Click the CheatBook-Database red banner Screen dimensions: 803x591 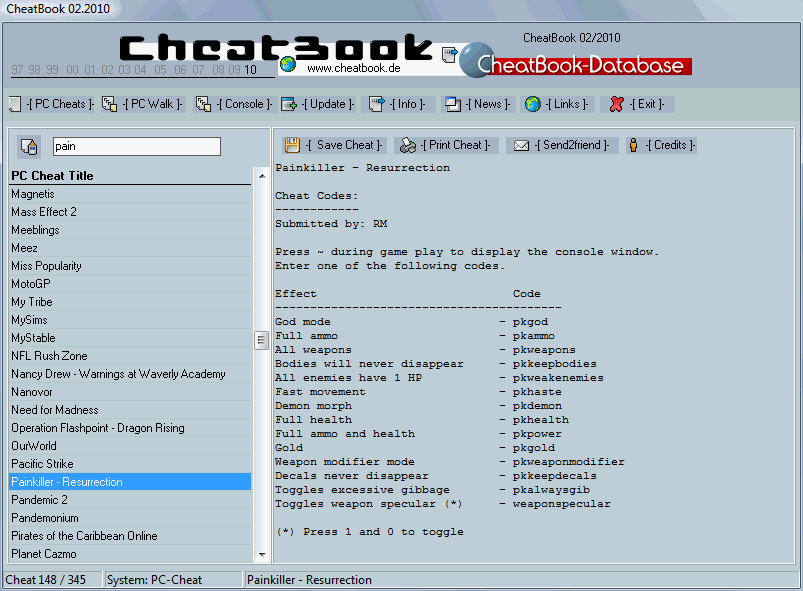(x=585, y=66)
